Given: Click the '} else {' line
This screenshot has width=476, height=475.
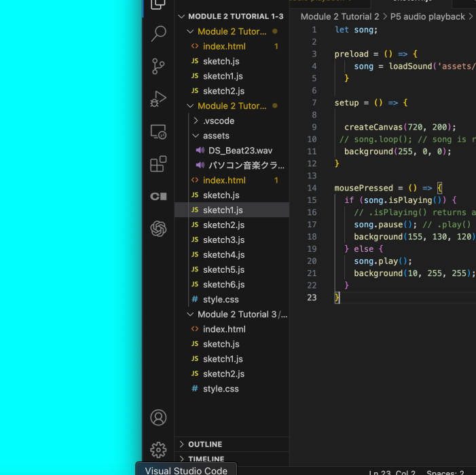Looking at the screenshot, I should click(x=364, y=249).
